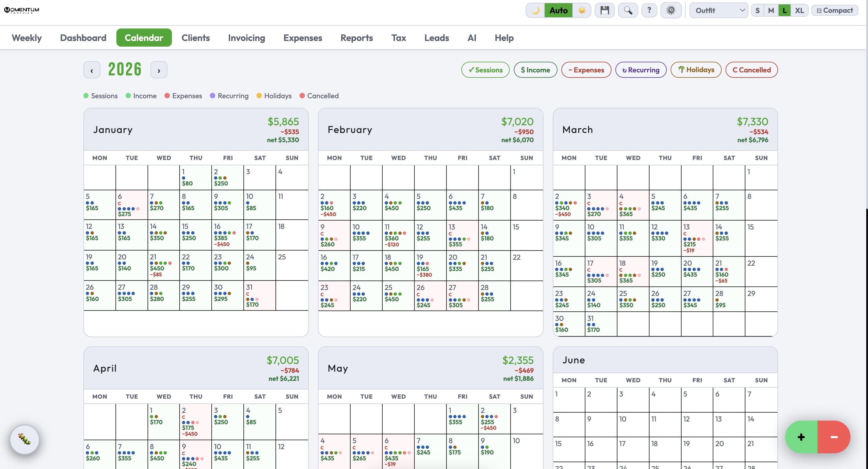Click the save floppy disk icon
Viewport: 868px width, 469px height.
click(x=604, y=10)
